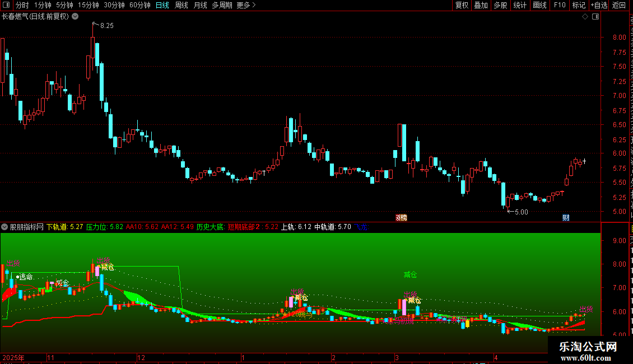Open F10 company information
The width and height of the screenshot is (633, 364).
click(560, 5)
